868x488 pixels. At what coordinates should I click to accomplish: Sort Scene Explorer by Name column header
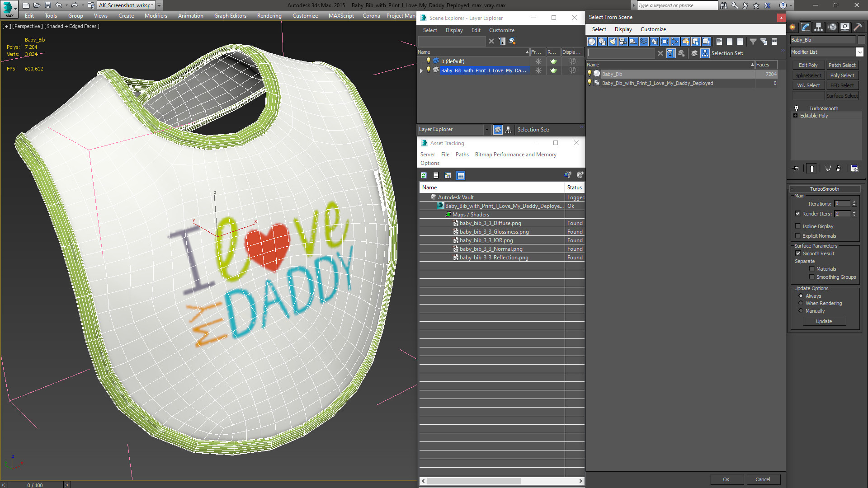[473, 52]
